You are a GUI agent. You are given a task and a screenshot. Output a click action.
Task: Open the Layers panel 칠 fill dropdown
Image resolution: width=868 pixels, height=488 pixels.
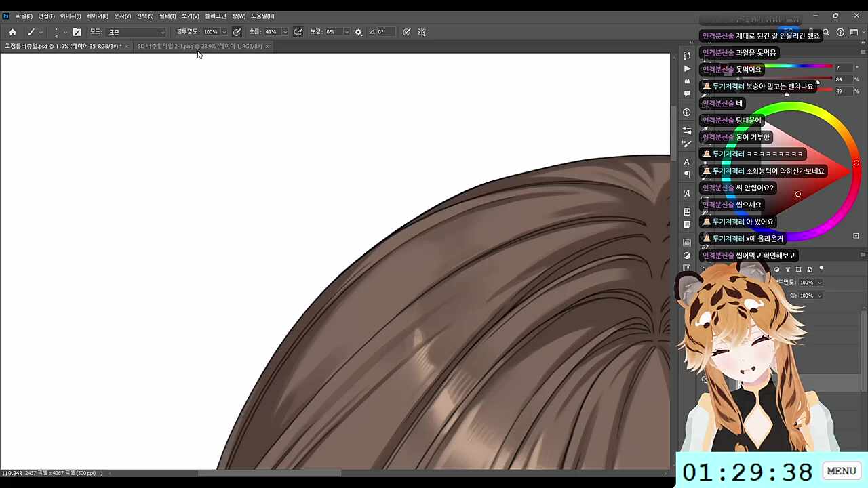(x=819, y=296)
